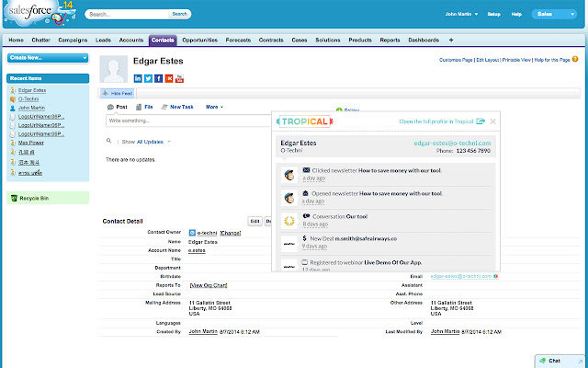This screenshot has height=368, width=588.
Task: Click Edgar Estes profile photo placeholder
Action: [x=113, y=70]
